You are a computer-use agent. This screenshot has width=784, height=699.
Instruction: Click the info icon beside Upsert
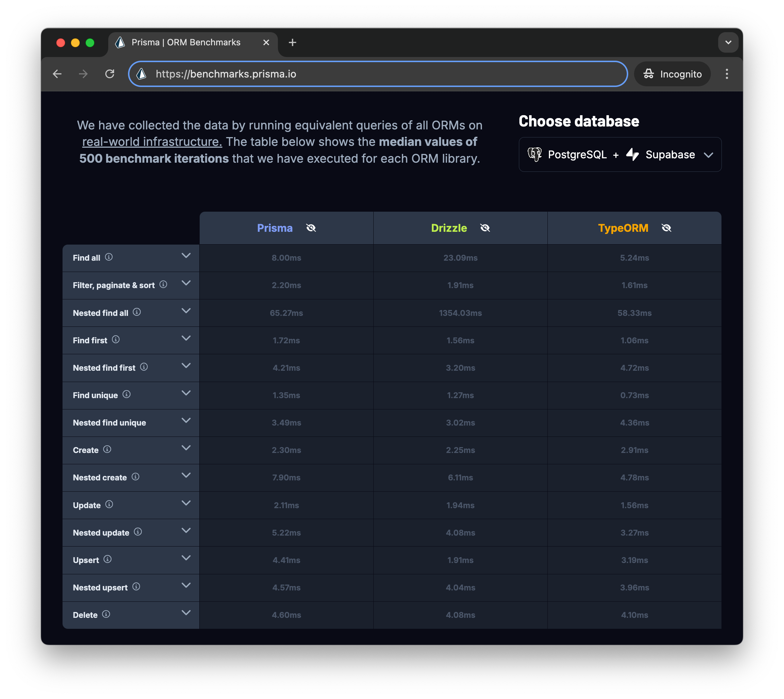point(108,559)
